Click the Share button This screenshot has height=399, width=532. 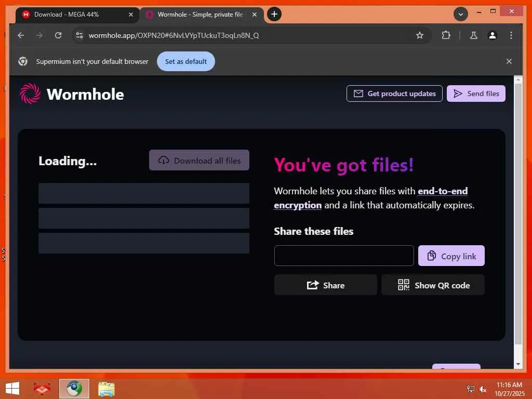[x=325, y=285]
